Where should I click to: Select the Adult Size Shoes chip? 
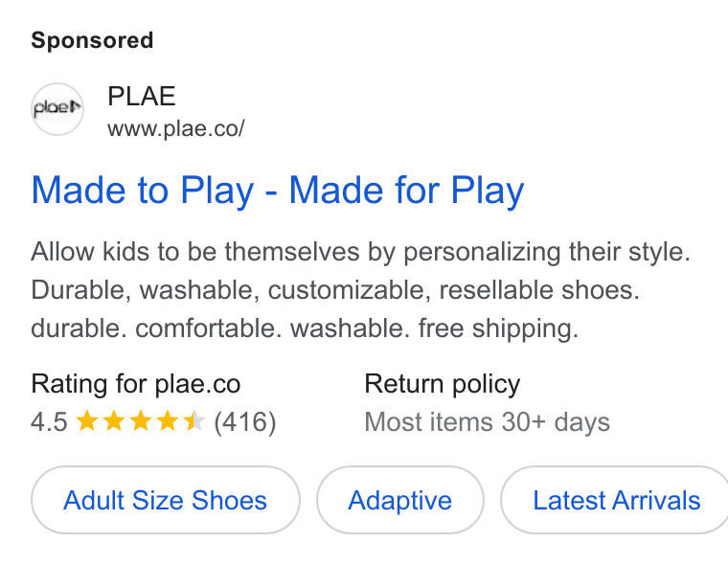click(166, 500)
